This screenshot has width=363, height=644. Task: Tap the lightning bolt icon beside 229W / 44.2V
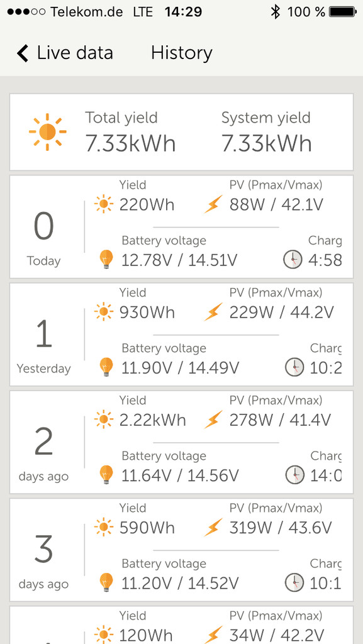click(x=213, y=312)
